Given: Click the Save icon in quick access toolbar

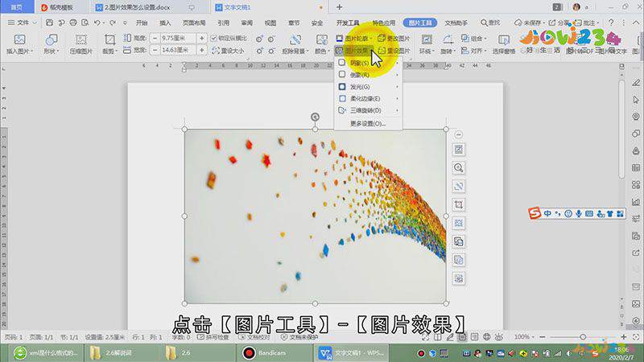Looking at the screenshot, I should [49, 23].
